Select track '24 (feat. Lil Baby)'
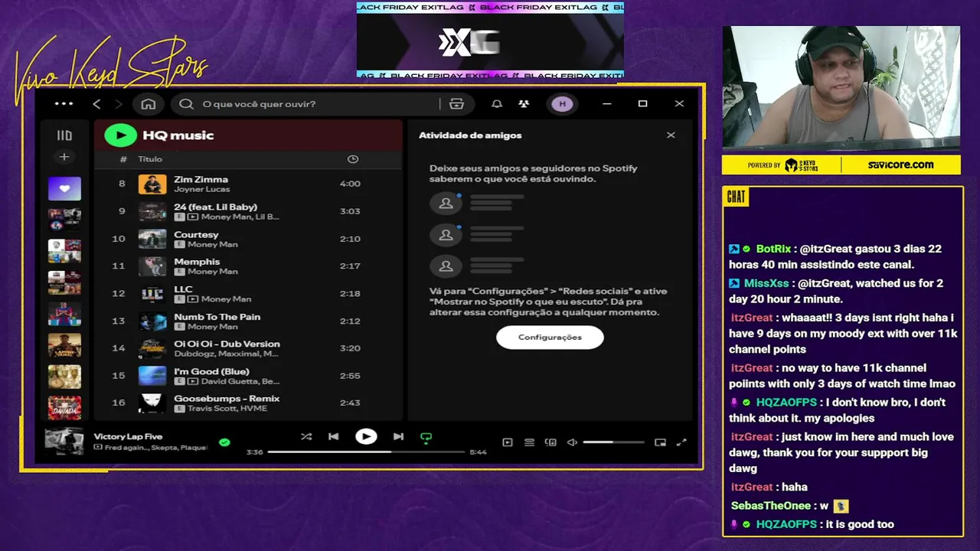980x551 pixels. [x=215, y=207]
